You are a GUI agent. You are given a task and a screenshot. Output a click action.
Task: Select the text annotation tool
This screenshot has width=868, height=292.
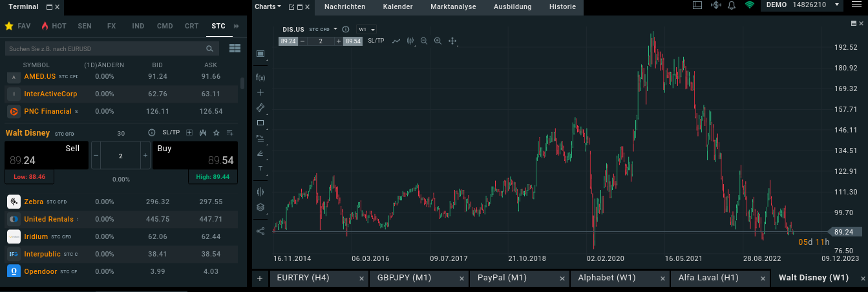(260, 168)
